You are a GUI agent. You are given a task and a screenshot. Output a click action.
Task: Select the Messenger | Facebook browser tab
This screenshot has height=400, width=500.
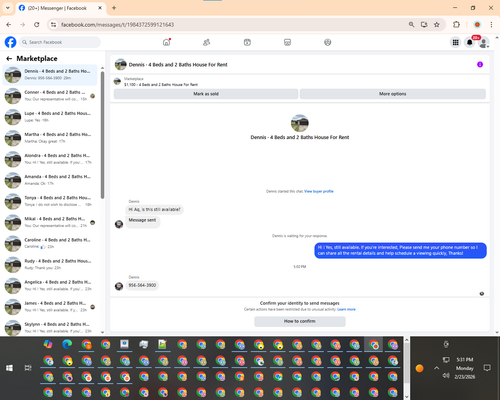click(61, 8)
